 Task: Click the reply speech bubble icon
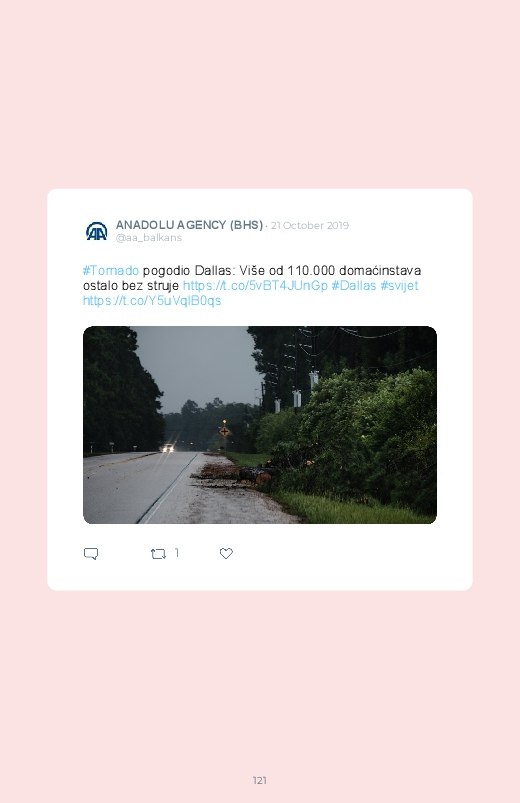tap(91, 554)
